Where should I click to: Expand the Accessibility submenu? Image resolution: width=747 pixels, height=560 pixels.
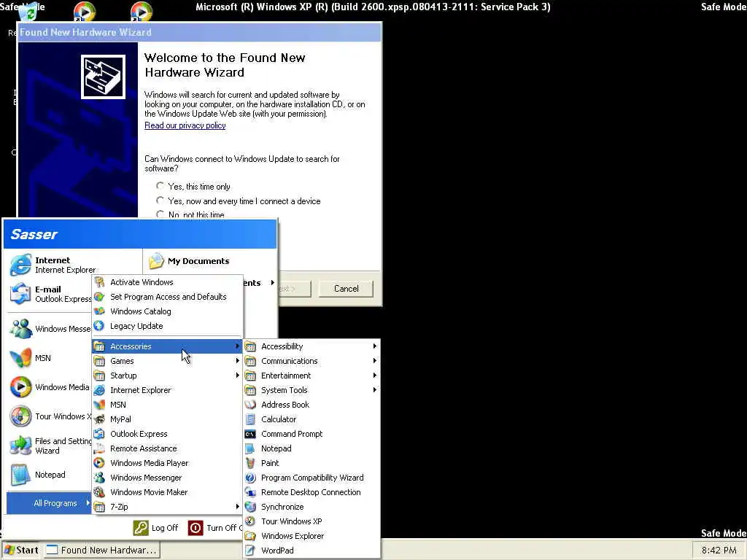pyautogui.click(x=311, y=346)
